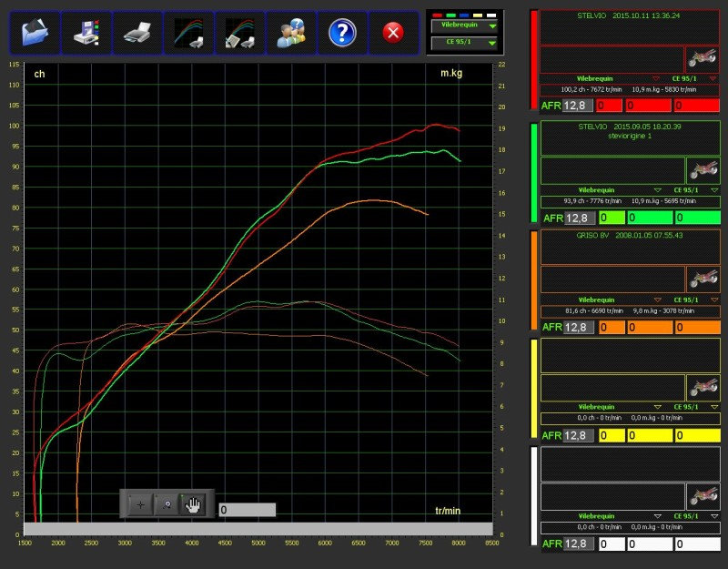Screen dimensions: 728x569
Task: Open the users icon with question mark
Action: tap(291, 33)
